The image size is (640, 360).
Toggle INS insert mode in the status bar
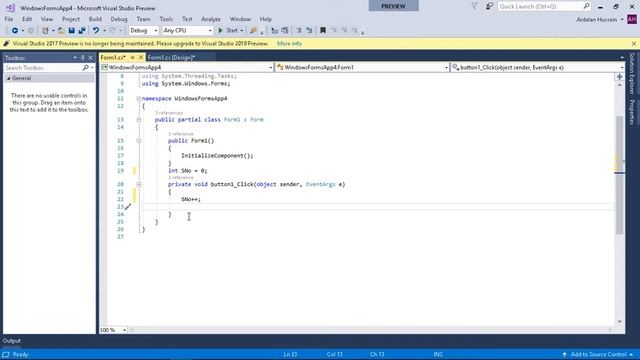(438, 354)
